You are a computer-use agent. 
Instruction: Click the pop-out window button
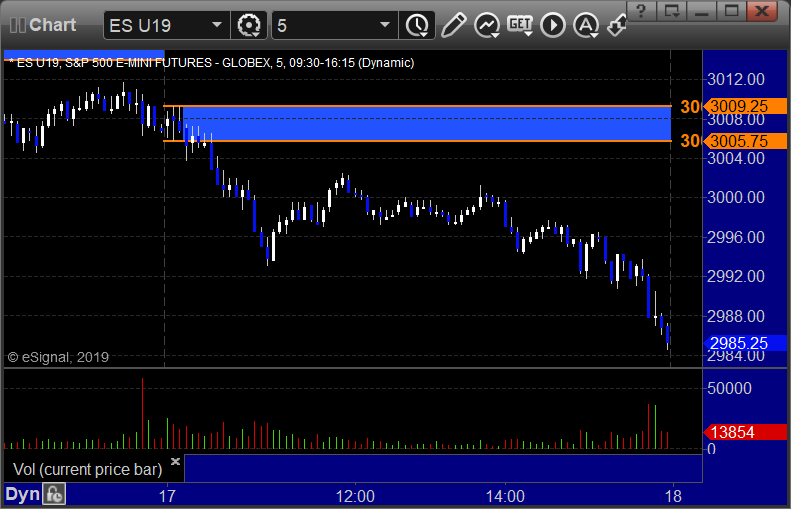(x=671, y=11)
